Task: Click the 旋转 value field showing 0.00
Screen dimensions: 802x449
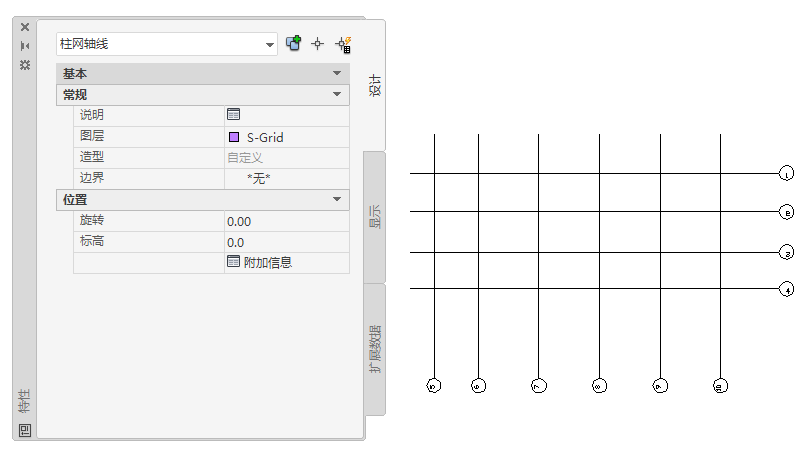Action: [x=286, y=221]
